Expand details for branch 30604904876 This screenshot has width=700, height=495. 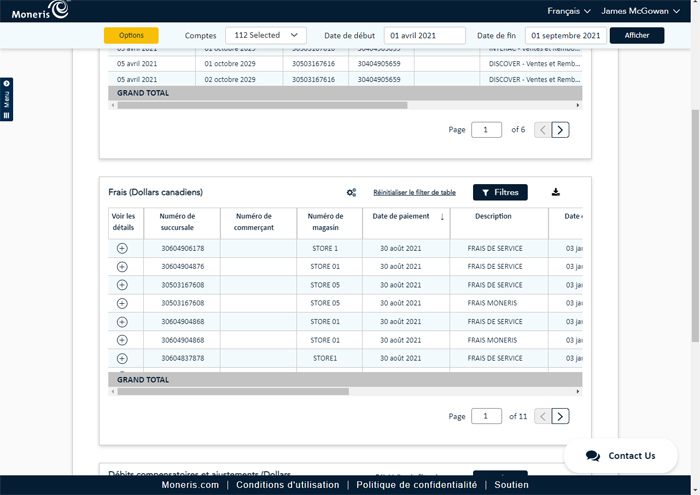pos(122,266)
